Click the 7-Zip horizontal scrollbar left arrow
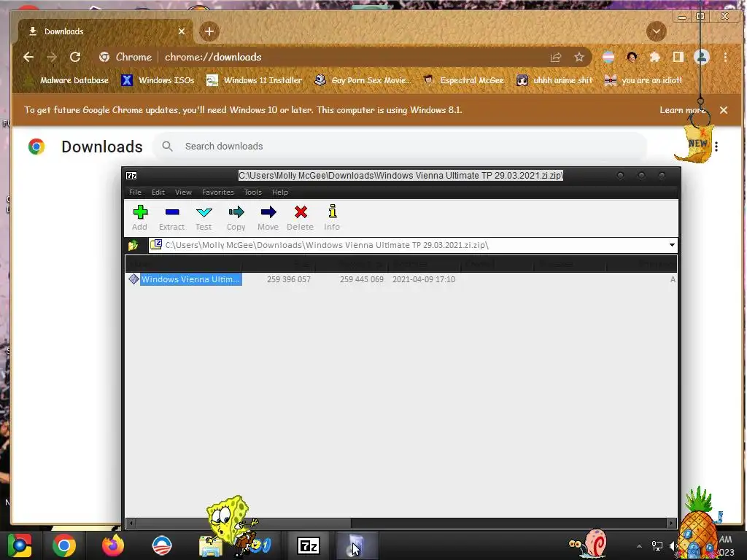Screen dimensions: 747x560 (x=131, y=524)
